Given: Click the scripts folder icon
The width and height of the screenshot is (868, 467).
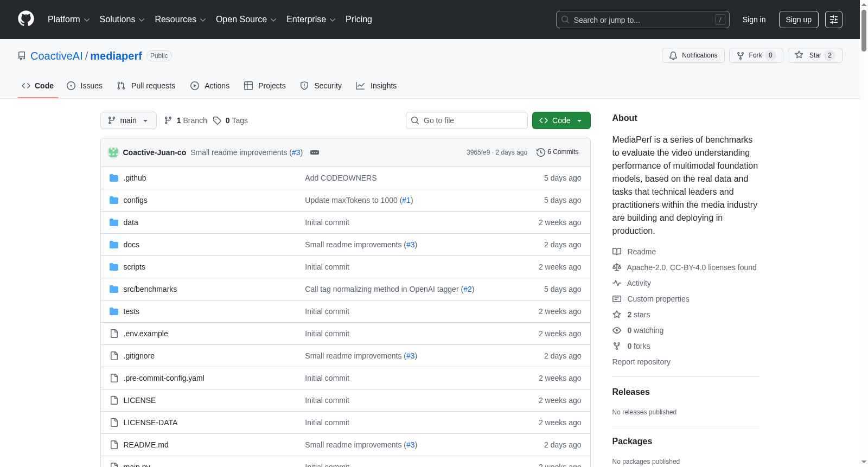Looking at the screenshot, I should (114, 267).
